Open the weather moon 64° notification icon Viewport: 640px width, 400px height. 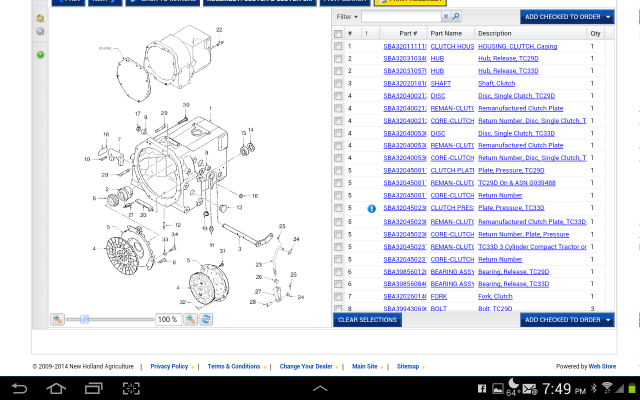512,387
